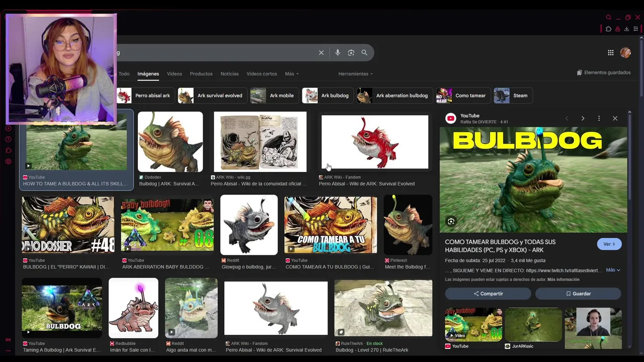The width and height of the screenshot is (644, 362).
Task: Click the preview panel scroll down arrow
Action: [x=629, y=347]
